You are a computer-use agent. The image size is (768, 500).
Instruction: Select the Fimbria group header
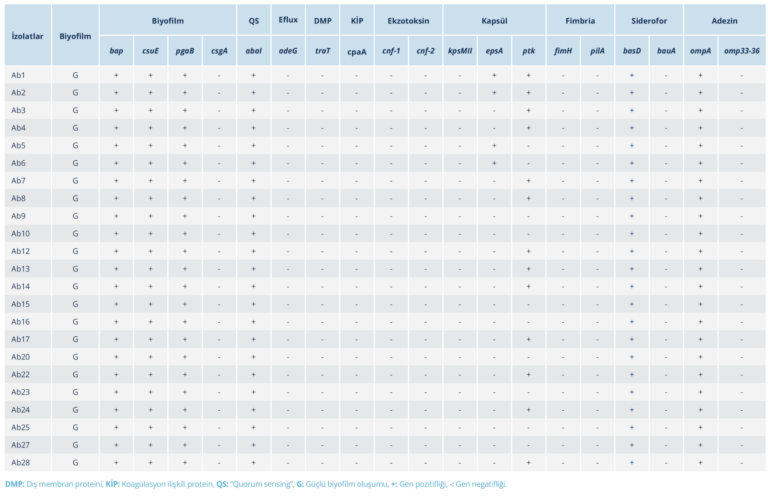[580, 20]
